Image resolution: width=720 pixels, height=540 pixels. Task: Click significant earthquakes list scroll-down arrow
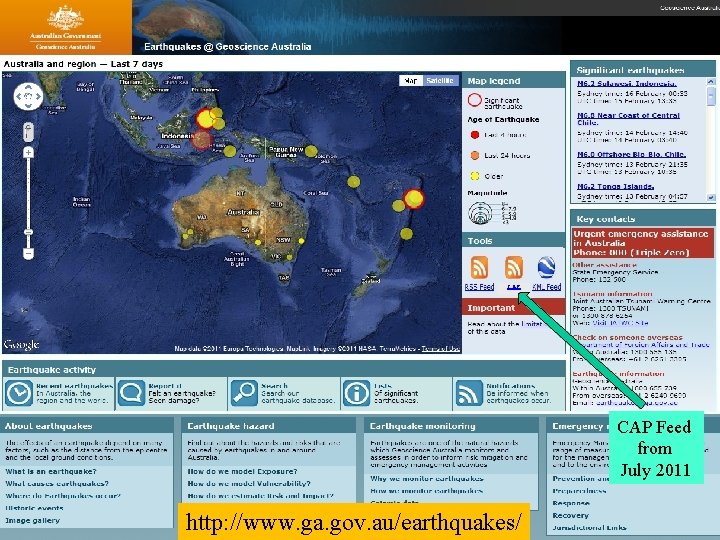point(711,198)
